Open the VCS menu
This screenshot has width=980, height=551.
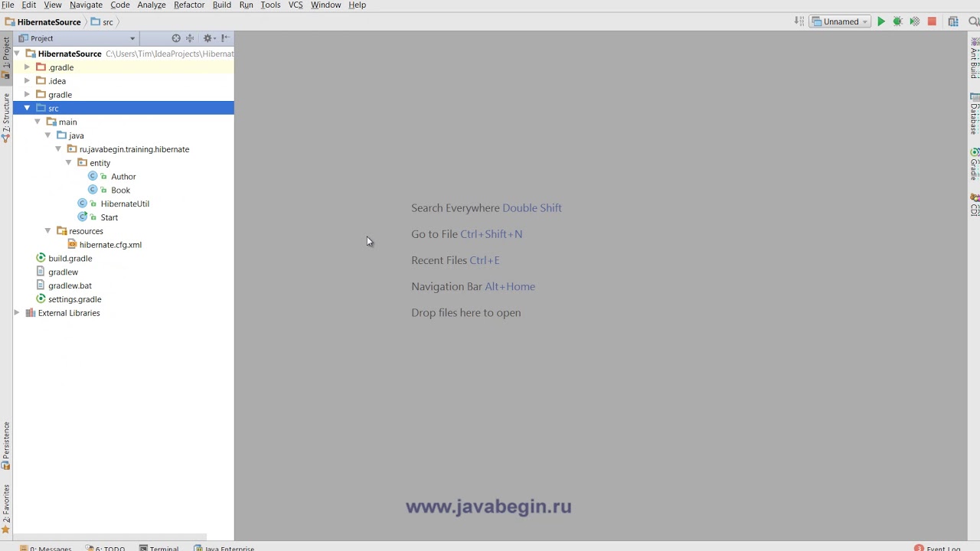[x=296, y=5]
